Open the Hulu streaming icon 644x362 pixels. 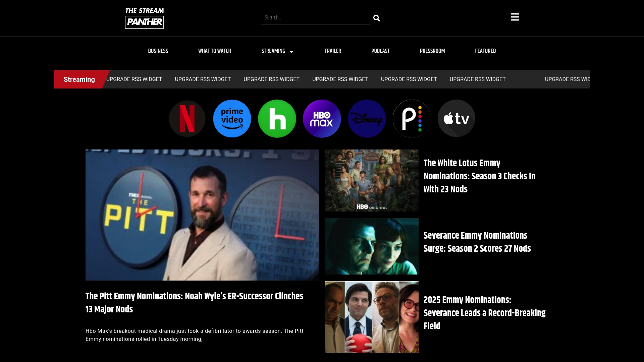pyautogui.click(x=277, y=119)
